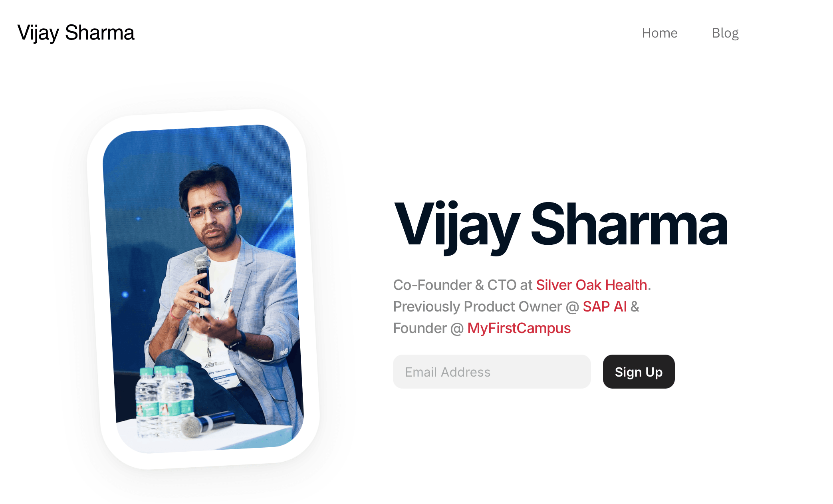This screenshot has height=504, width=833.
Task: Click the tilted profile photo card
Action: tap(203, 289)
